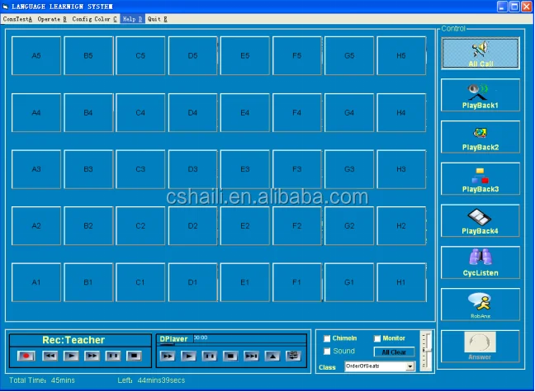
Task: Select student seat E1
Action: coord(245,282)
